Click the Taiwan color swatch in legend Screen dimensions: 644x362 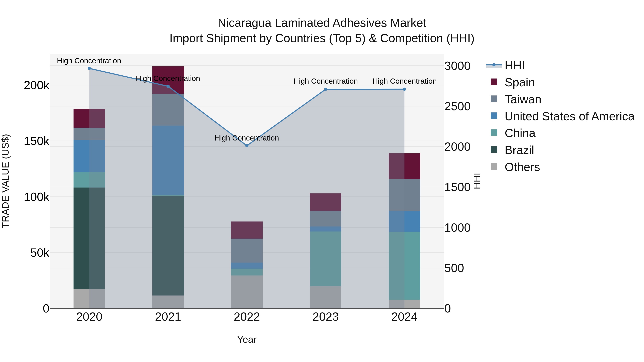(494, 99)
